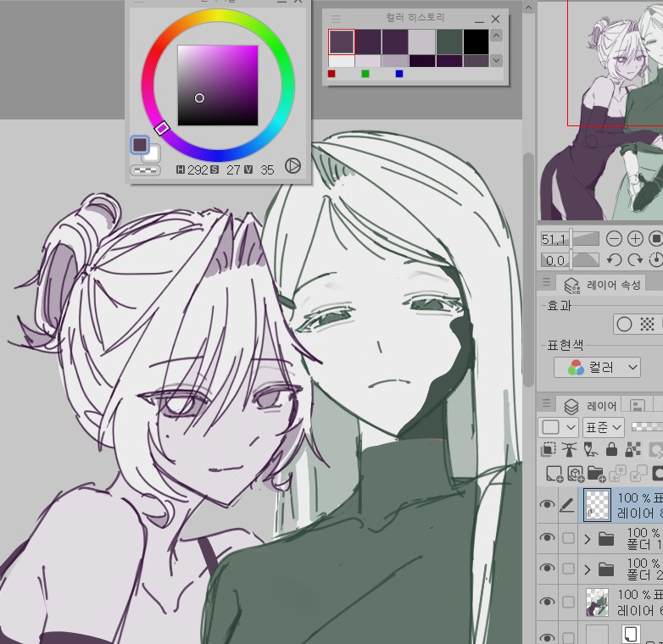Select foreground main color swatch
663x644 pixels.
pyautogui.click(x=140, y=145)
